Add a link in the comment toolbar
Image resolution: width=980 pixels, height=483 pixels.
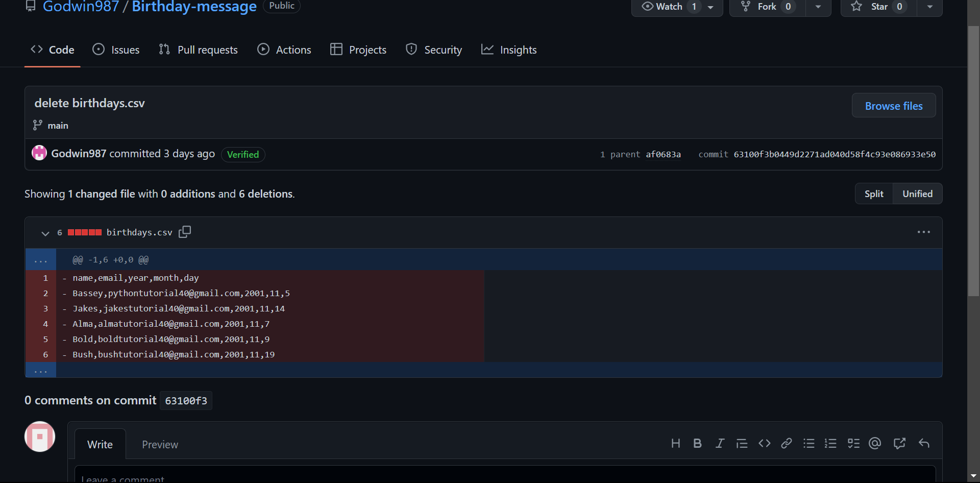(x=786, y=444)
